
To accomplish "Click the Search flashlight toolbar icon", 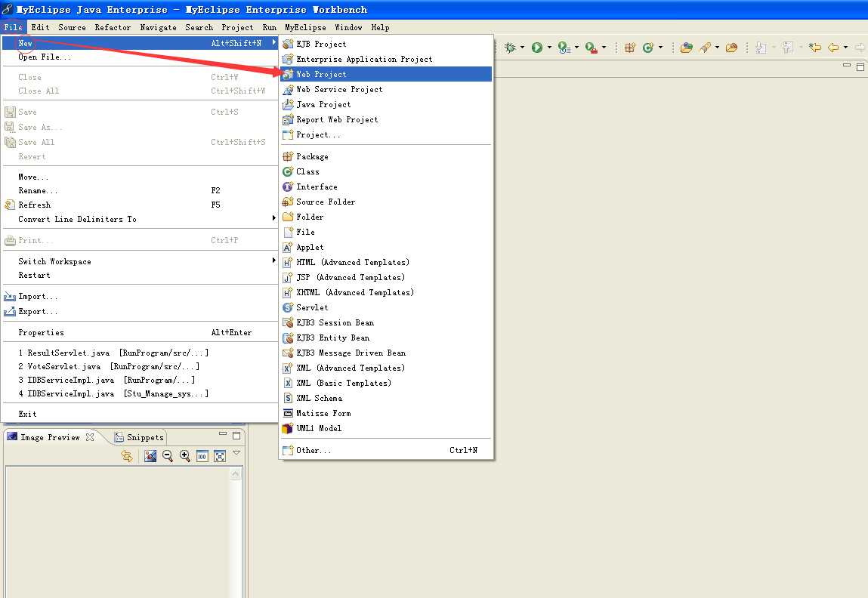I will 706,48.
